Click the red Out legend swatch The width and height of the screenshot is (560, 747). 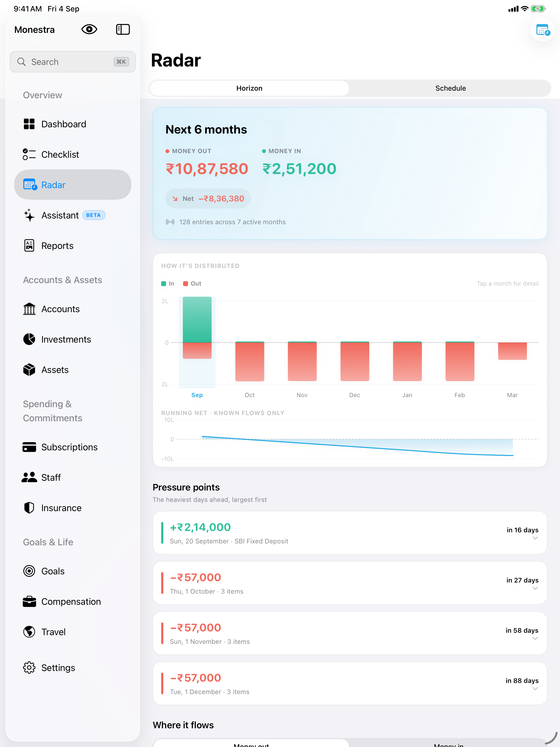185,284
